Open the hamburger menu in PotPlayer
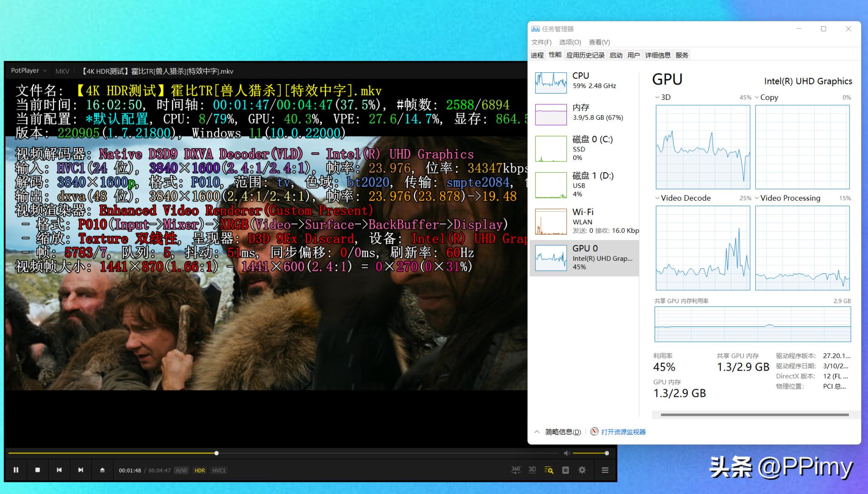Viewport: 868px width, 494px height. (605, 470)
